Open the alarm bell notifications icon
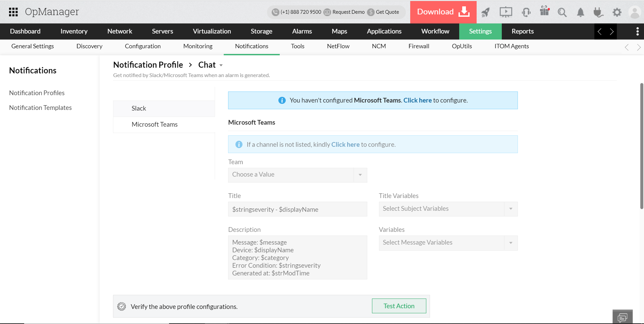 (x=581, y=12)
